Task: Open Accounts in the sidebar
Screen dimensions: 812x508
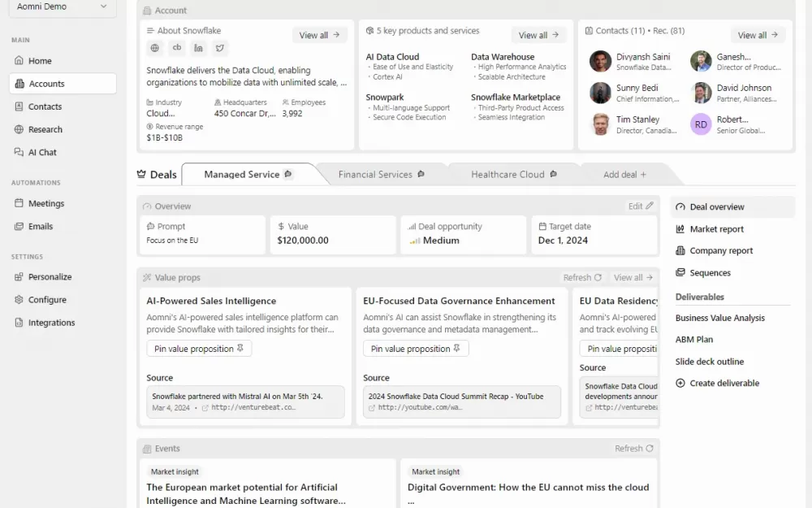Action: point(63,84)
